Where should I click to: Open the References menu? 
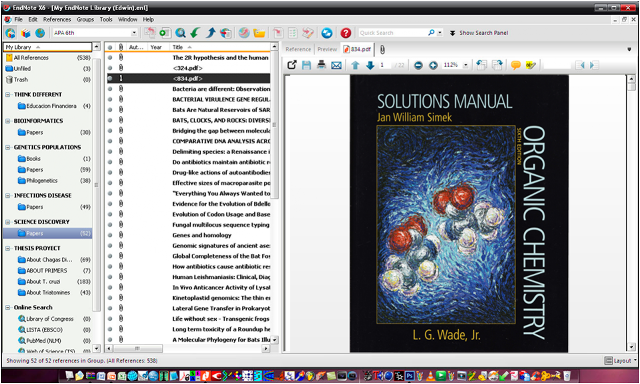[x=57, y=19]
